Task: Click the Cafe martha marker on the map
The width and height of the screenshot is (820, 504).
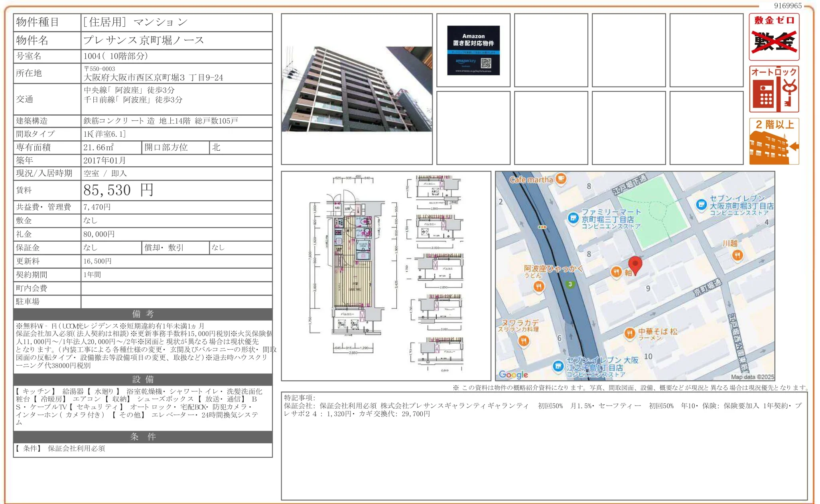Action: click(561, 179)
